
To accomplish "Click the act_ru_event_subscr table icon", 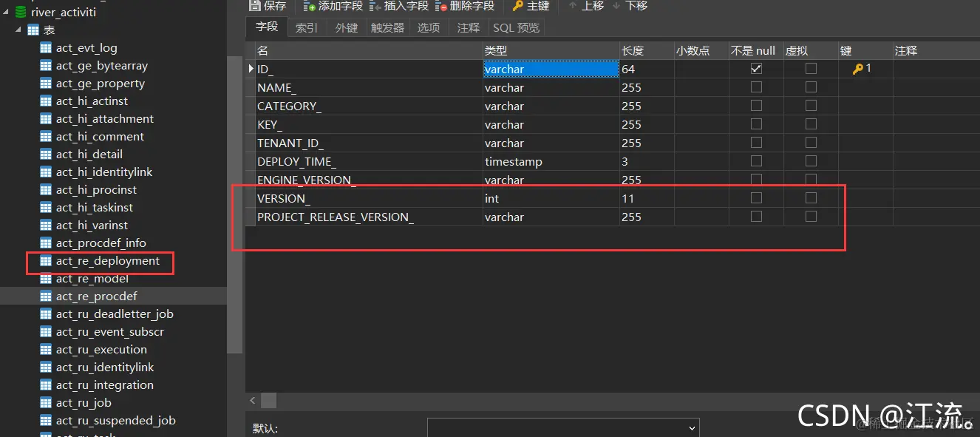I will click(x=46, y=332).
